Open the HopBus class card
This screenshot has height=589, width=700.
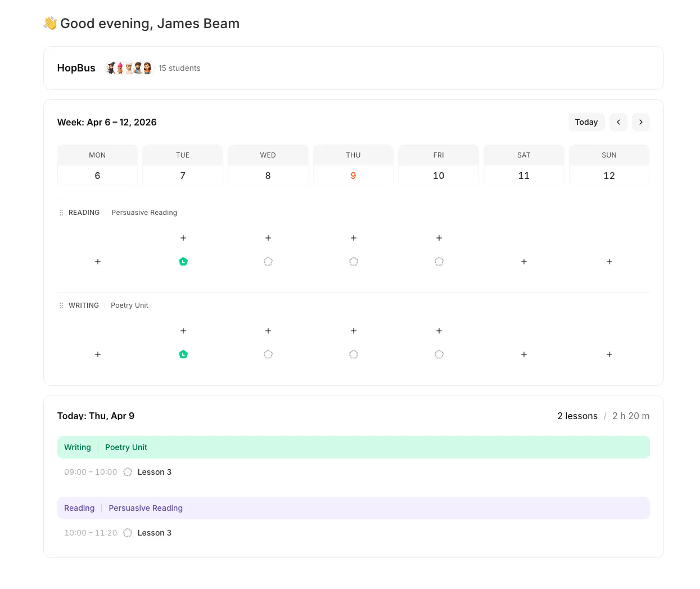(354, 68)
